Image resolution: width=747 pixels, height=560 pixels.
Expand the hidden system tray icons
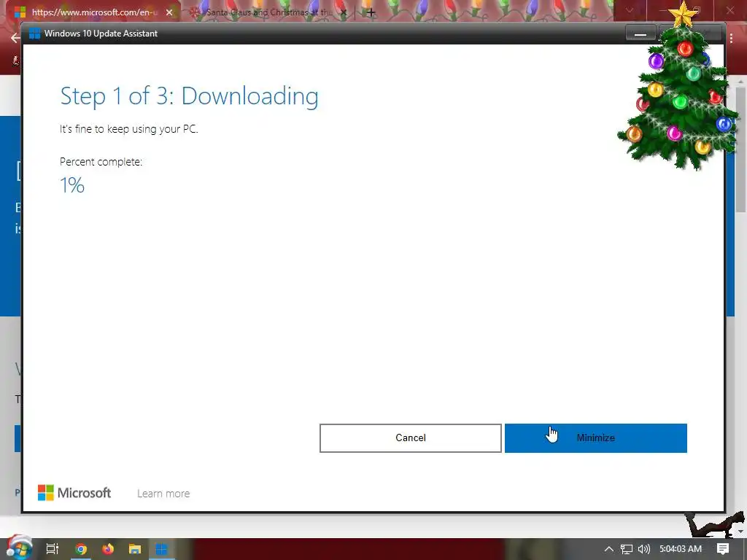click(x=609, y=549)
